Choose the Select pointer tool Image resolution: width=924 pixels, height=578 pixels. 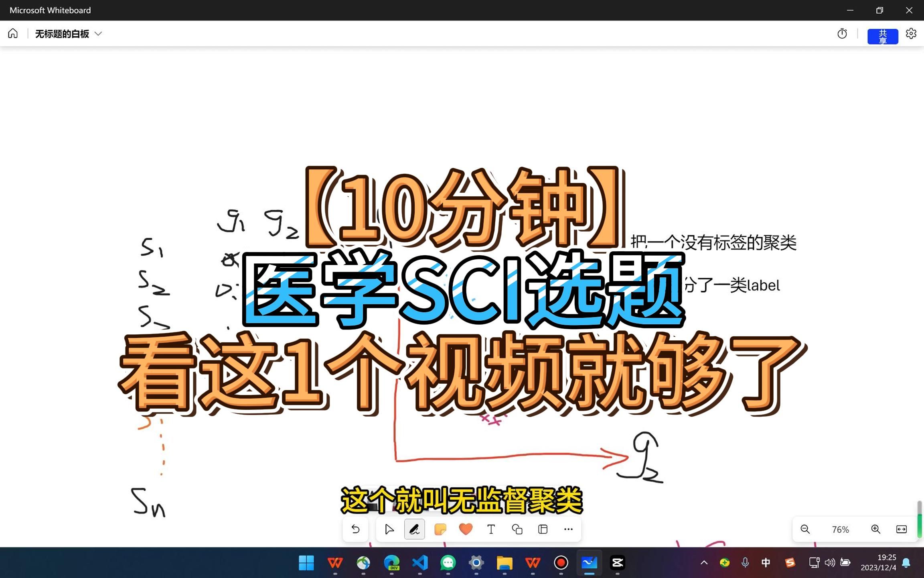pyautogui.click(x=389, y=529)
